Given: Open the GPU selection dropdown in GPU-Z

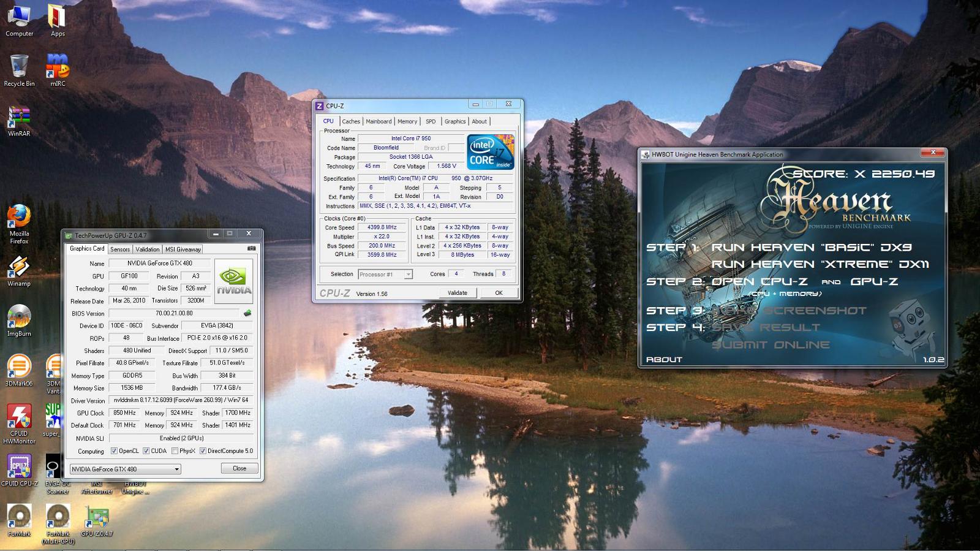Looking at the screenshot, I should pyautogui.click(x=125, y=469).
